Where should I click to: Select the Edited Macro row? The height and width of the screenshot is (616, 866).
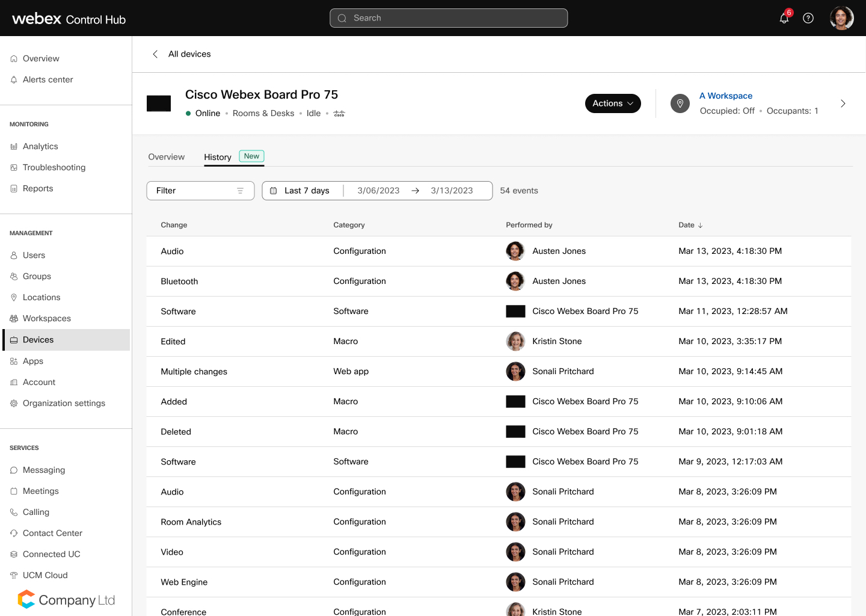499,341
